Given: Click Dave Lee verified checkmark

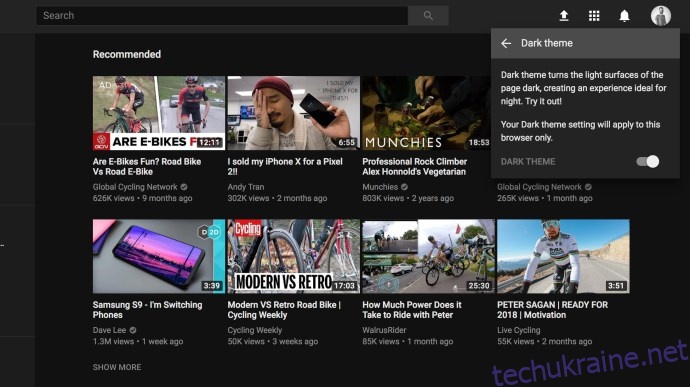Looking at the screenshot, I should coord(133,330).
